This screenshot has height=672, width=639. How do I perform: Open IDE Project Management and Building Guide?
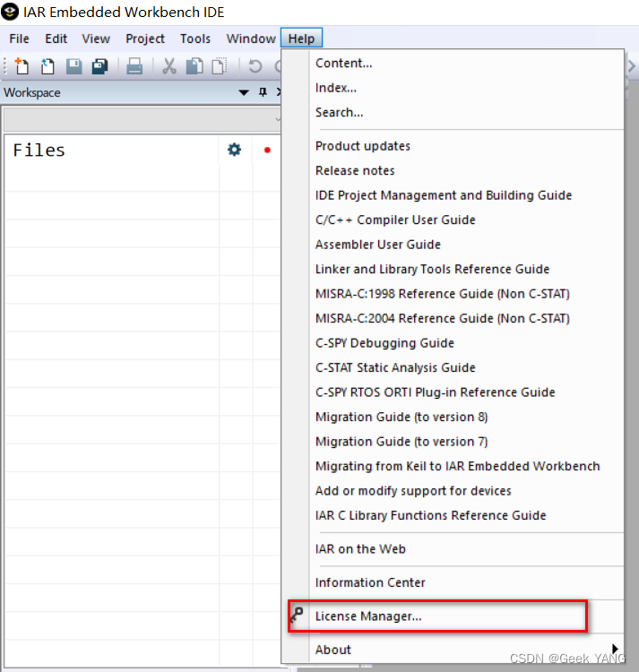pyautogui.click(x=453, y=195)
